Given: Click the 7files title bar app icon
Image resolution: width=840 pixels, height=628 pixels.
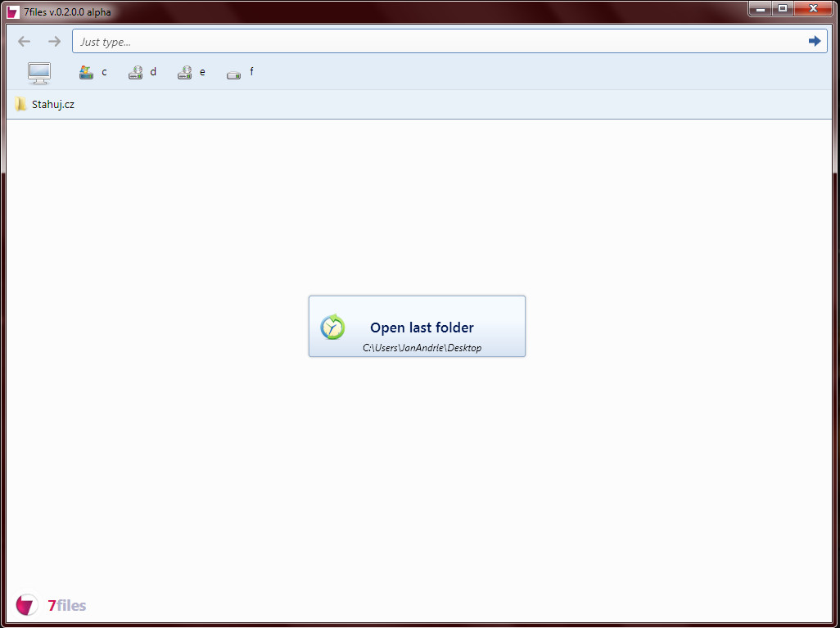Looking at the screenshot, I should (x=13, y=11).
